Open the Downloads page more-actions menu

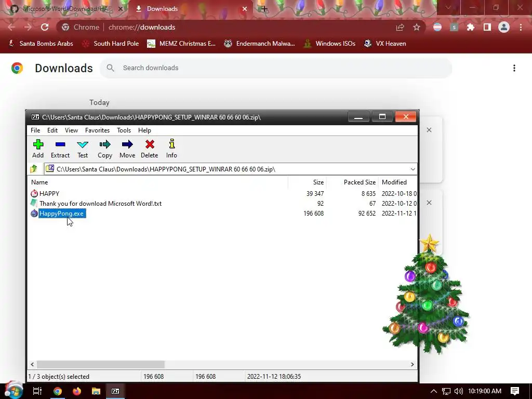[x=514, y=68]
